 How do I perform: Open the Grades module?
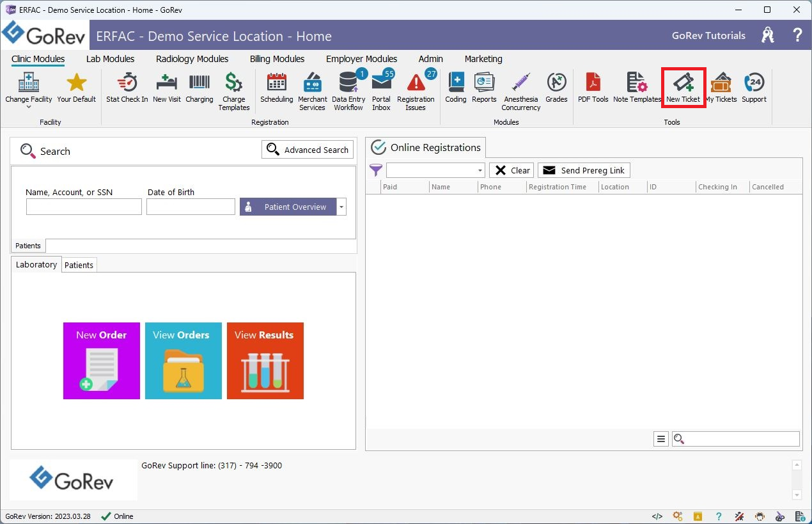[556, 87]
